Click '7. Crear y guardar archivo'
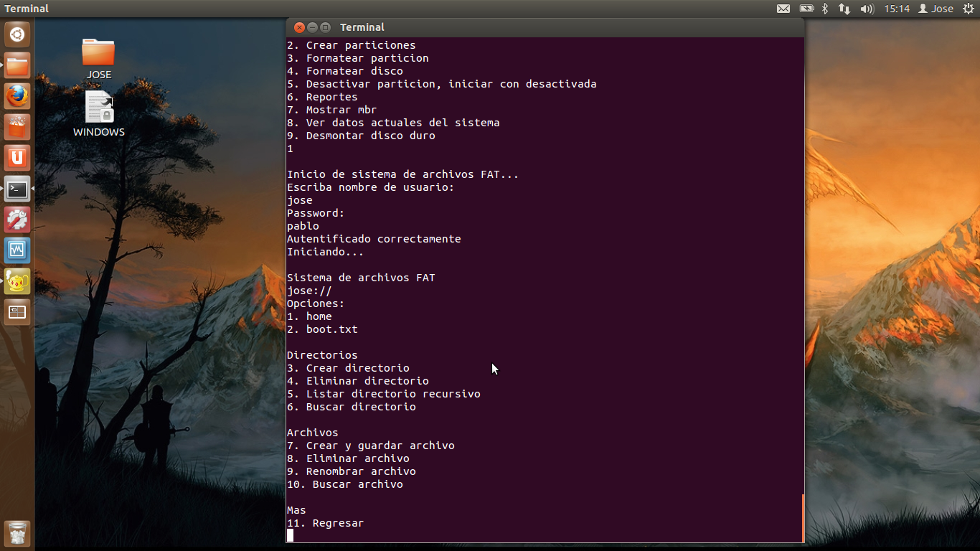Image resolution: width=980 pixels, height=551 pixels. pyautogui.click(x=370, y=446)
